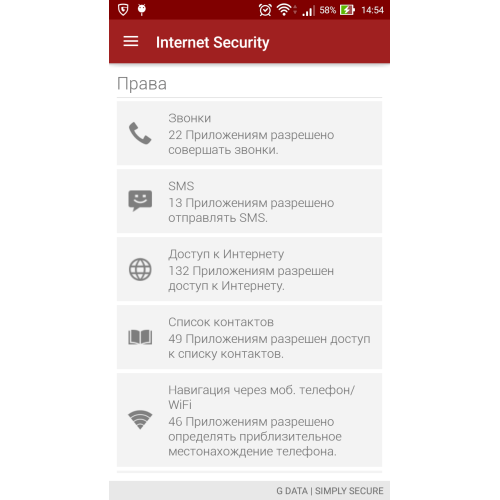Tap G DATA | SIMPLY SECURE footer
The width and height of the screenshot is (500, 500).
pos(330,491)
